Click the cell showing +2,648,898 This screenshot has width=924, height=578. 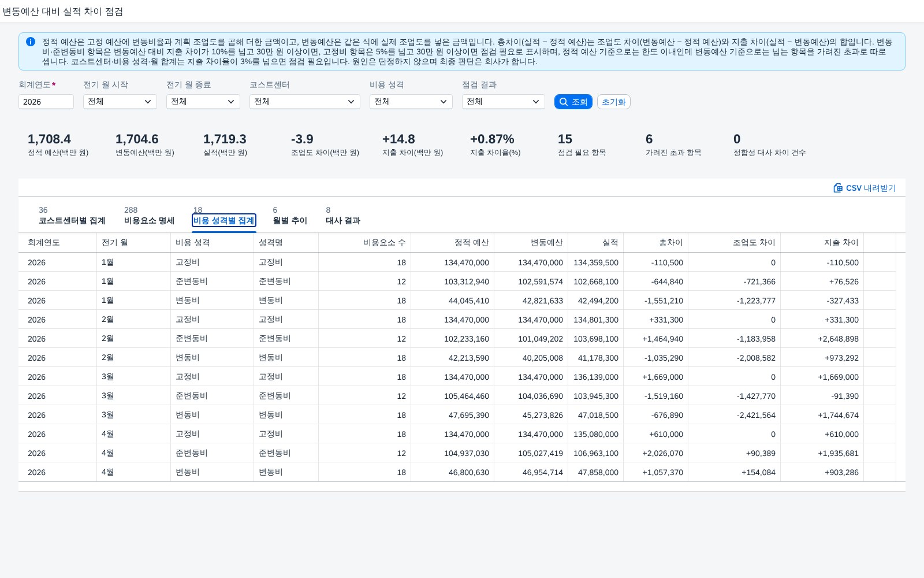point(822,339)
